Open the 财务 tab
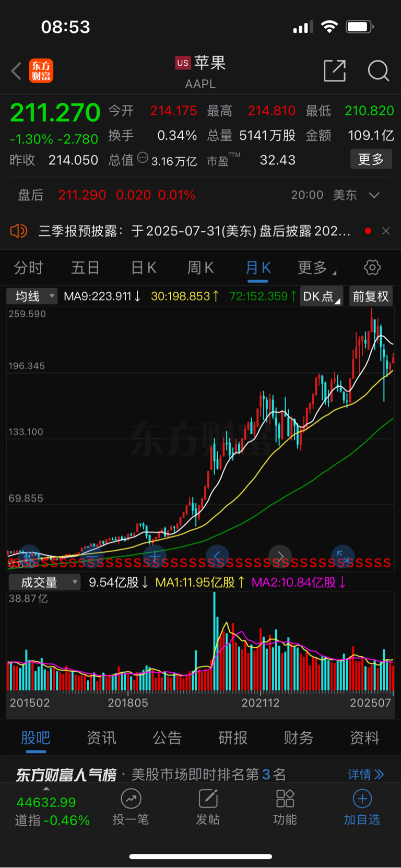401x868 pixels. (x=299, y=738)
